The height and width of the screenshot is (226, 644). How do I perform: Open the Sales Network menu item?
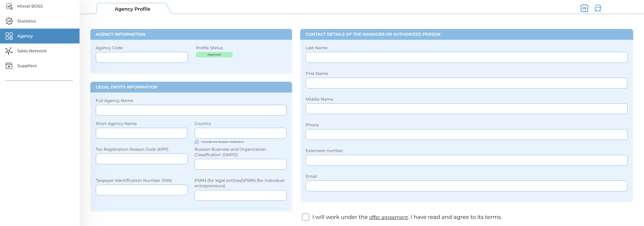click(x=32, y=51)
